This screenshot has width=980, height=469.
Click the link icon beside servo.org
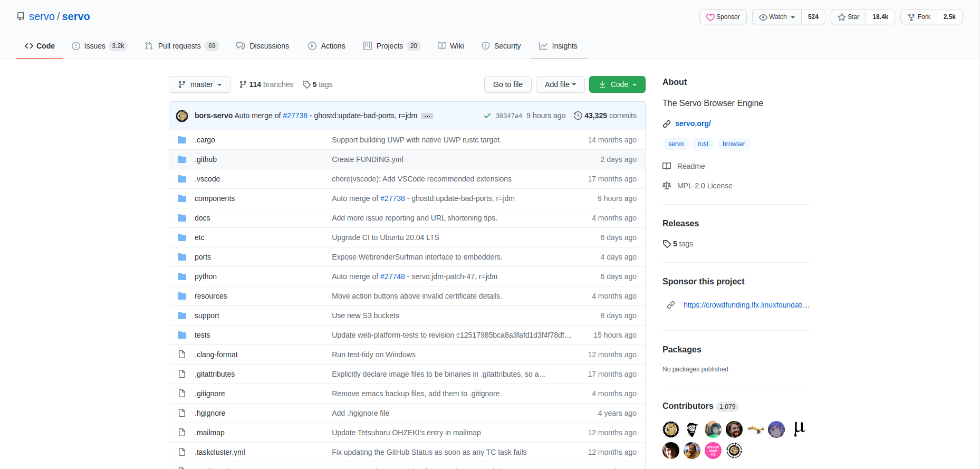[x=667, y=124]
